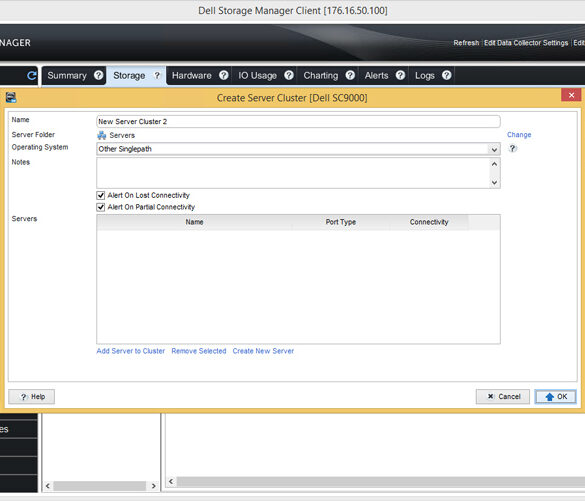
Task: Open help icon beside Hardware tab
Action: pyautogui.click(x=223, y=75)
